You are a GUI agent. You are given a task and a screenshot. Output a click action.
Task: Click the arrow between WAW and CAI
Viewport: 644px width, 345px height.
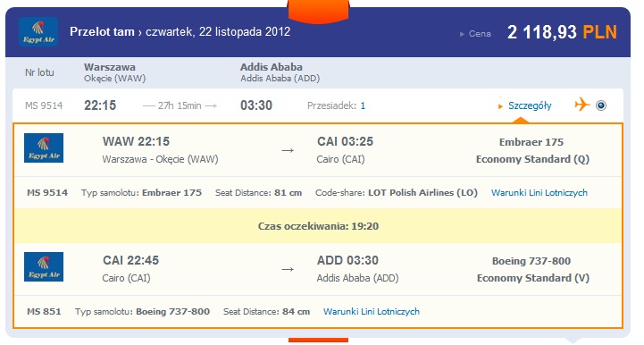pyautogui.click(x=288, y=150)
